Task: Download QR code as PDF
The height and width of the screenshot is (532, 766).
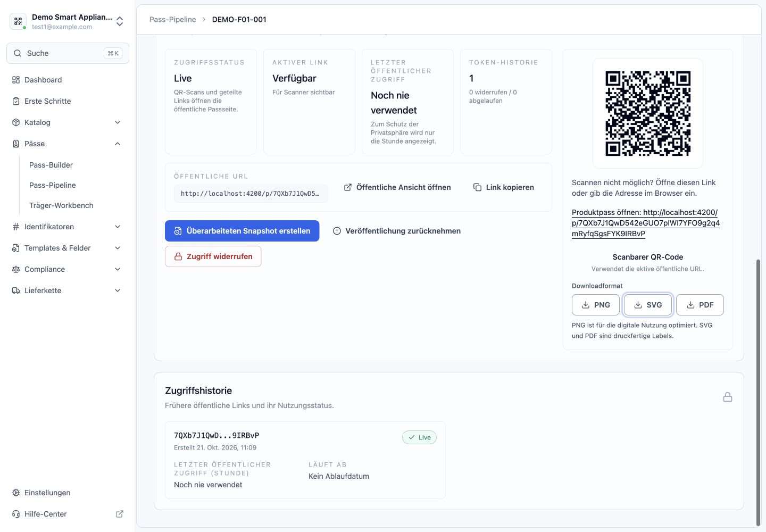Action: coord(700,305)
